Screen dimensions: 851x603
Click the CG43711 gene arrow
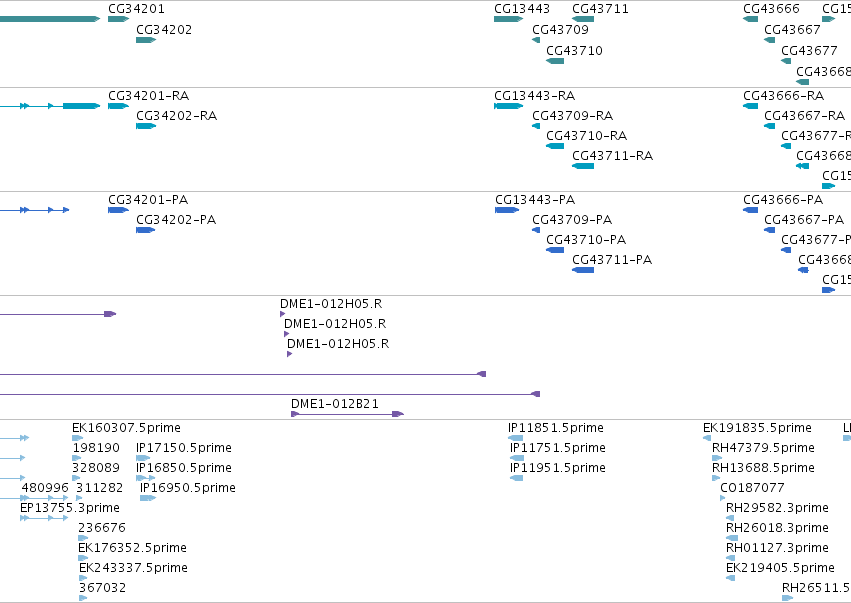click(x=583, y=19)
